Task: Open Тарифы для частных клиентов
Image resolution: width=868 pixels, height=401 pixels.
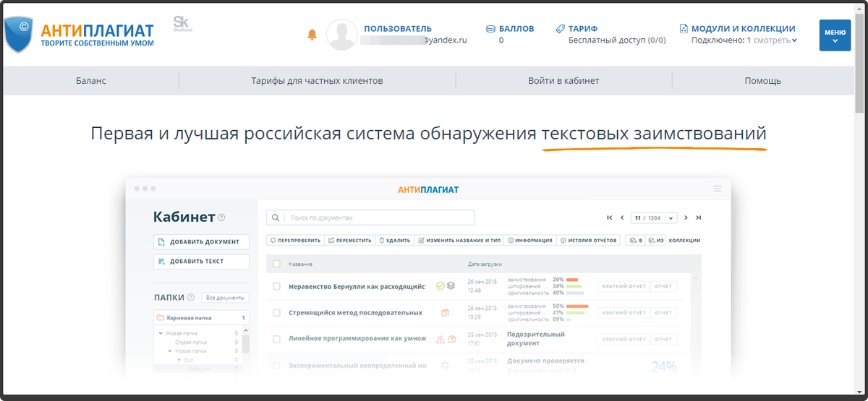Action: (317, 81)
